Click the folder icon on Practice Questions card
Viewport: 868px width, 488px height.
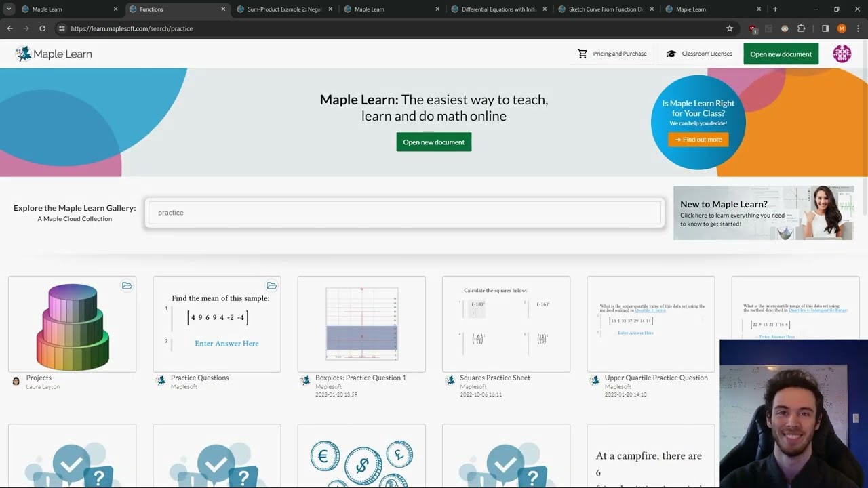pos(271,285)
